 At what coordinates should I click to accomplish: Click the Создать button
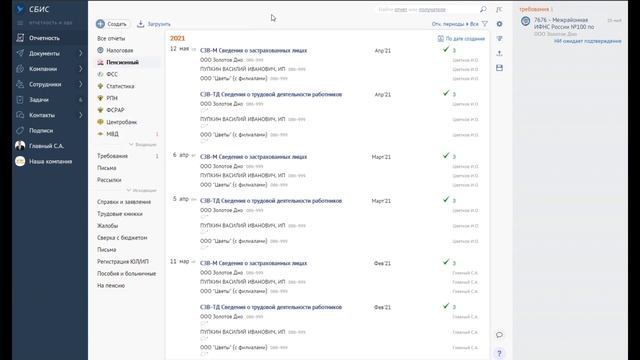coord(112,24)
